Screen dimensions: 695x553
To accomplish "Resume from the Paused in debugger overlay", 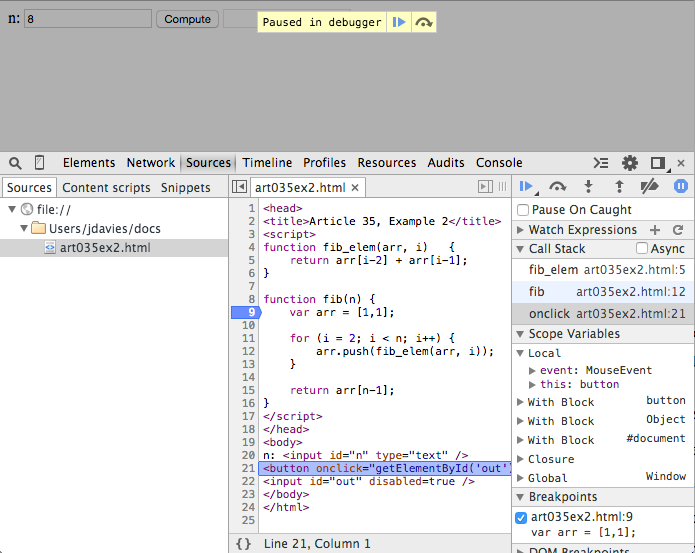I will [399, 22].
